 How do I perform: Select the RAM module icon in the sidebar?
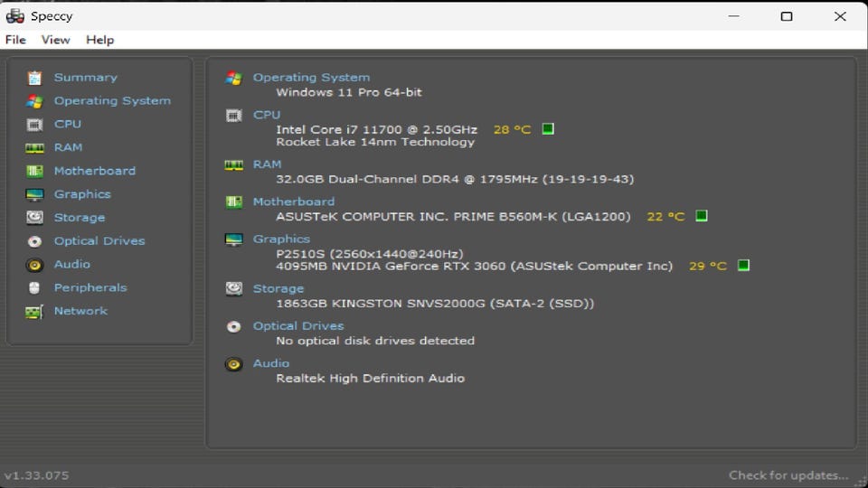pyautogui.click(x=34, y=147)
